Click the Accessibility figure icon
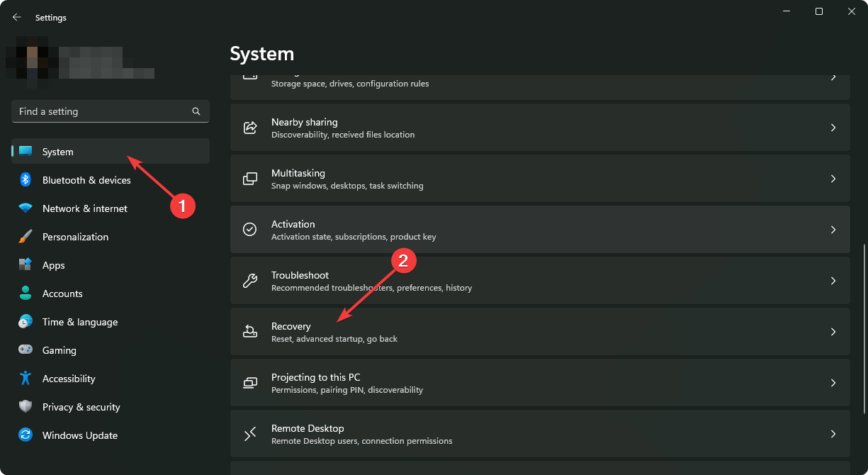868x475 pixels. pyautogui.click(x=26, y=379)
